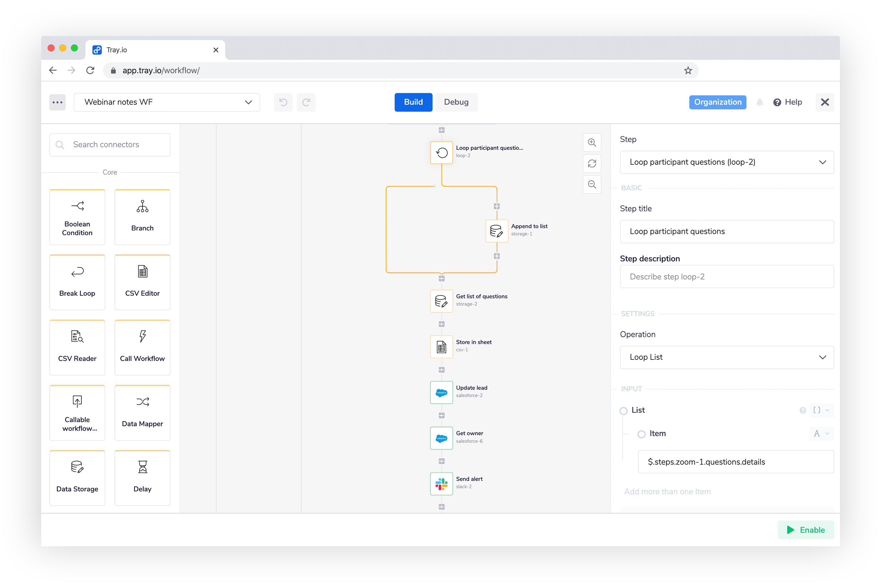Select the Build tab

[413, 102]
